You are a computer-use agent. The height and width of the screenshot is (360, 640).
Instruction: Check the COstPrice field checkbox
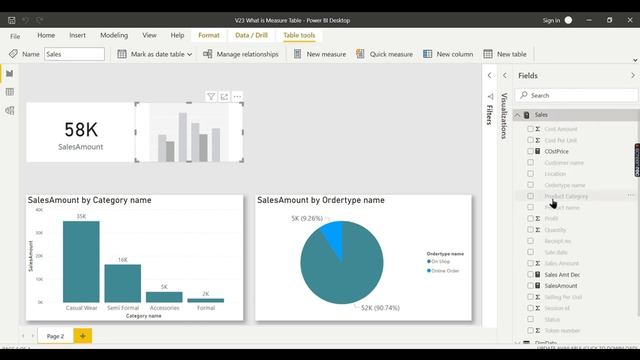[x=530, y=151]
